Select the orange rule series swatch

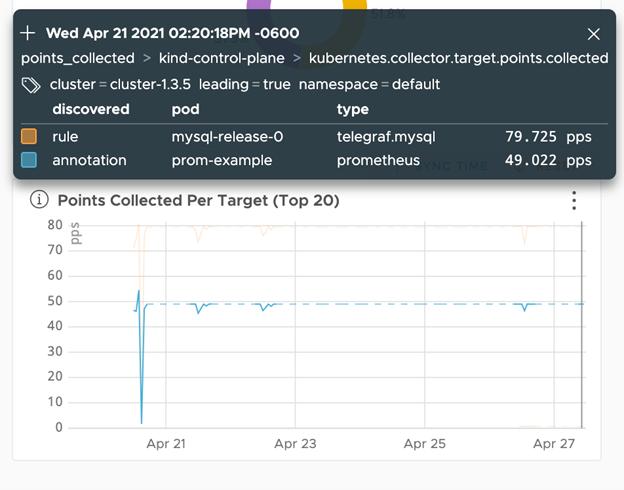pos(29,137)
